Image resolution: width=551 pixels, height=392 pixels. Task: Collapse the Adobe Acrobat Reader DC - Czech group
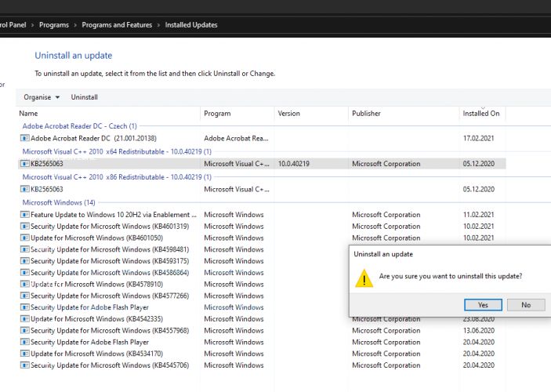[79, 126]
